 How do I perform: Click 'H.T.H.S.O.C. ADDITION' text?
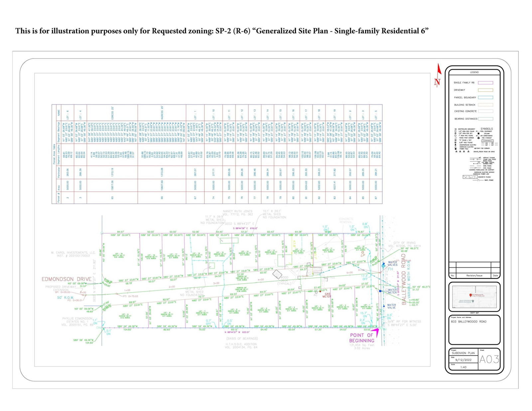point(241,344)
